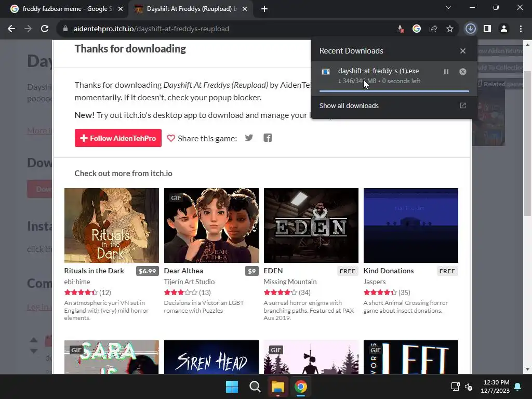Open File Explorer from taskbar
Screen dimensions: 532x399
coord(277,387)
